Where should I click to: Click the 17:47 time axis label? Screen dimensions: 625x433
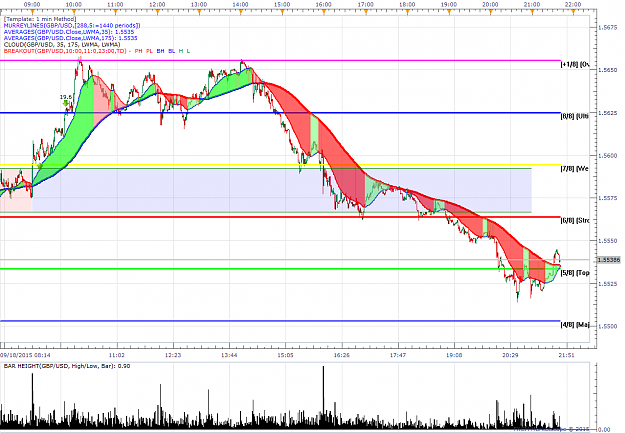[398, 355]
